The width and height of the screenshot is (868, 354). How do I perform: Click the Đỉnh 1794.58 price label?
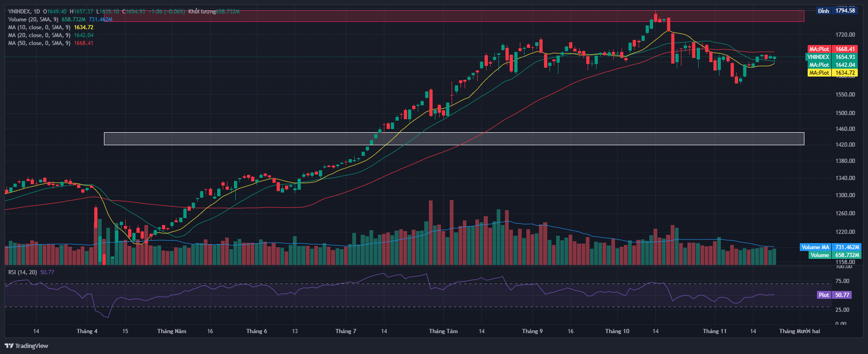pyautogui.click(x=837, y=11)
